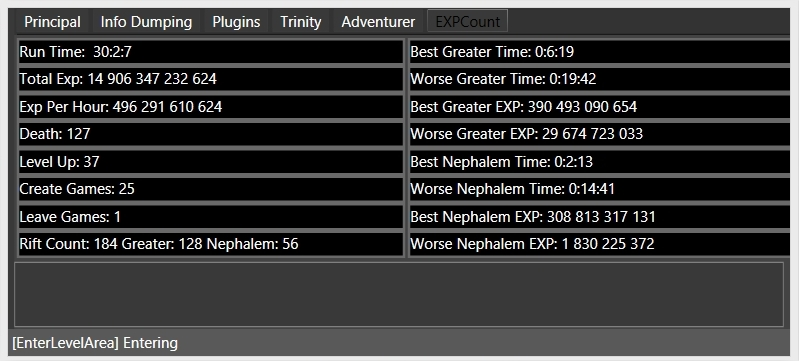Click the Worse Greater EXP field

[600, 134]
